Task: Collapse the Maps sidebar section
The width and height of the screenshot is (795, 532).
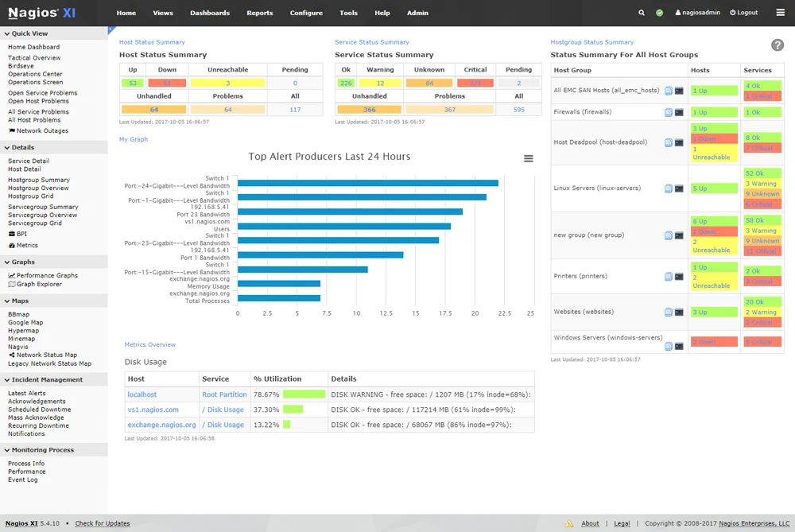Action: [x=6, y=300]
